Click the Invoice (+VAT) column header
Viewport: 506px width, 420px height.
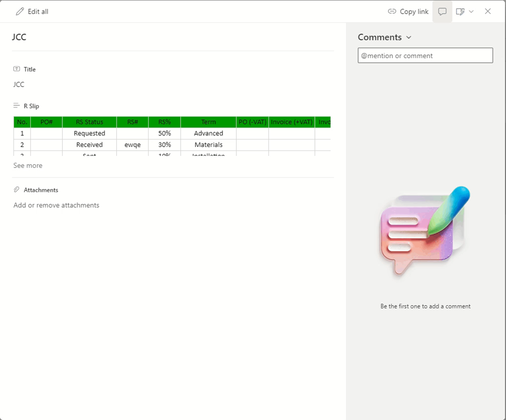click(291, 122)
